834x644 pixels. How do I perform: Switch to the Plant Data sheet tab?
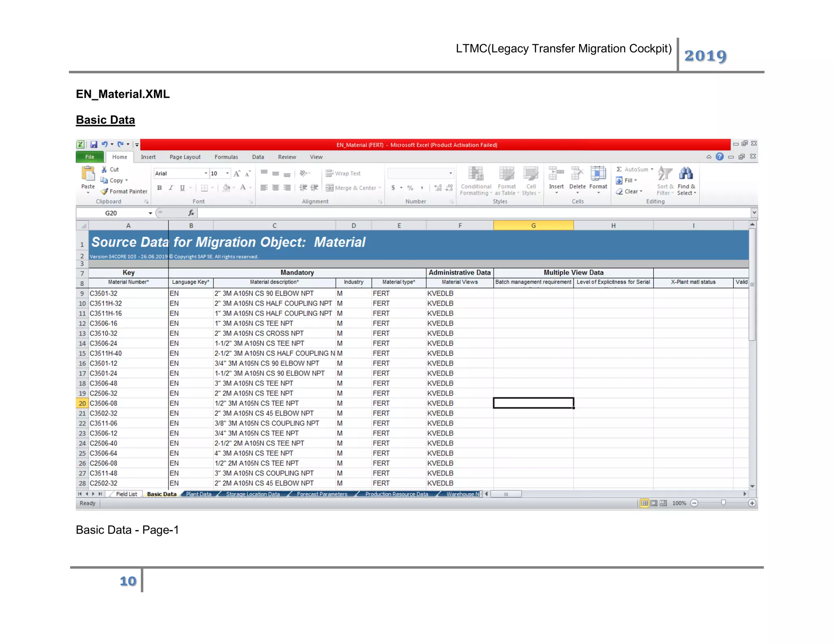pos(198,494)
